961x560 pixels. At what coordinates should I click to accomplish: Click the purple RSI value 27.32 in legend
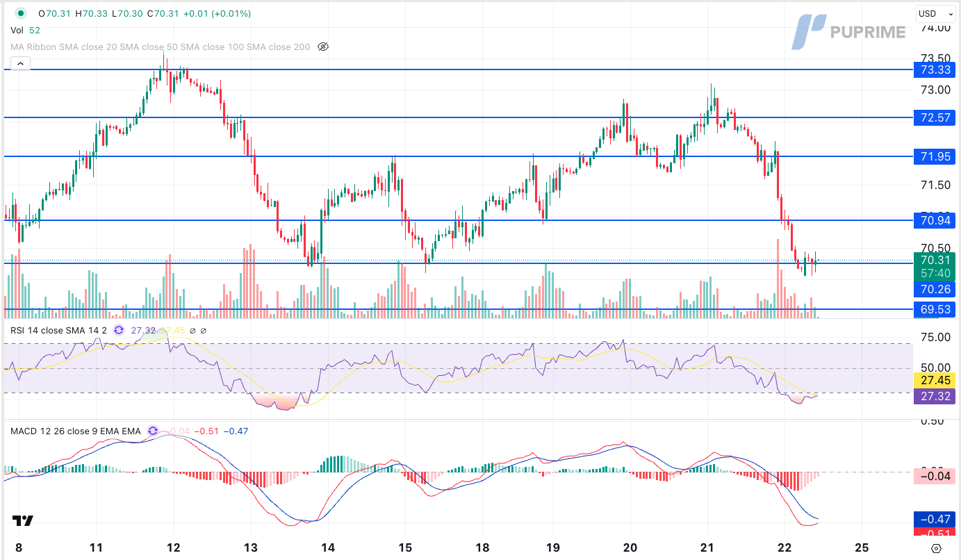coord(143,330)
